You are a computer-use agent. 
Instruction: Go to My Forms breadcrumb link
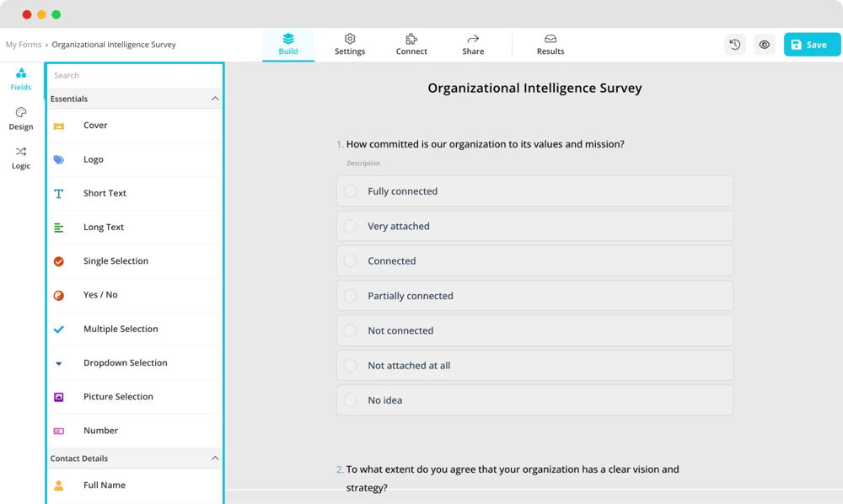[x=24, y=45]
